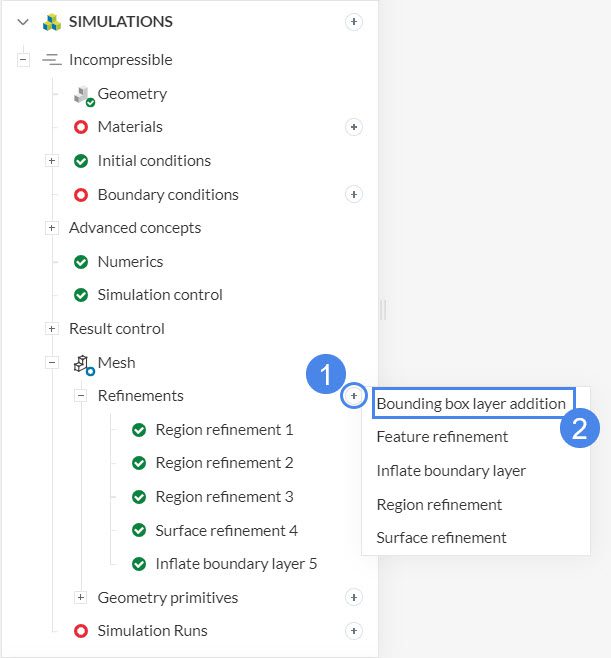
Task: Click the plus icon beside Simulation Runs
Action: [353, 631]
